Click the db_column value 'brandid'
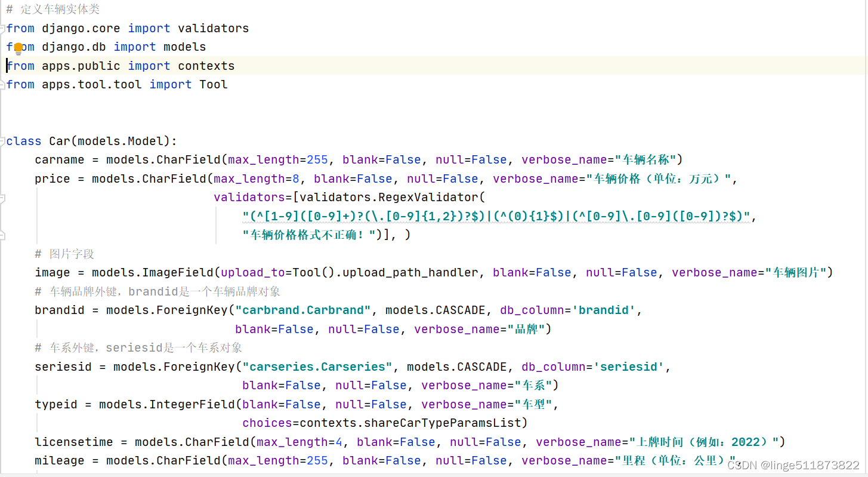The height and width of the screenshot is (477, 868). point(604,310)
